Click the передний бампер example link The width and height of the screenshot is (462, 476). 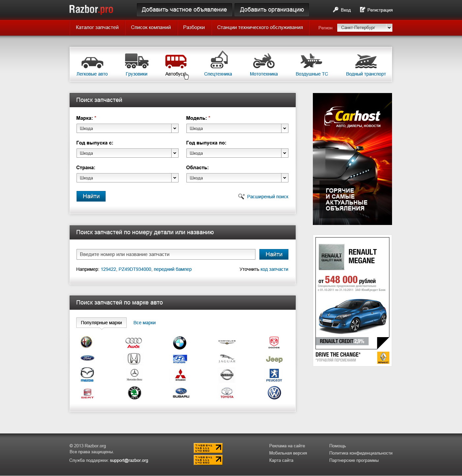[x=173, y=269]
